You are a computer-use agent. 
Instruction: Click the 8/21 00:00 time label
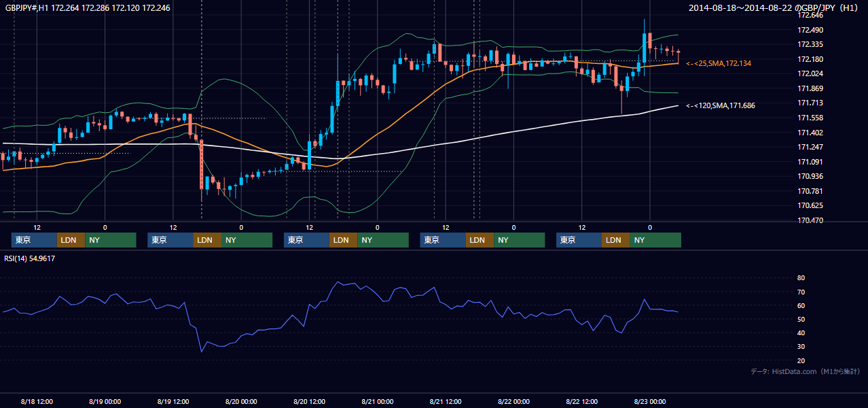377,401
